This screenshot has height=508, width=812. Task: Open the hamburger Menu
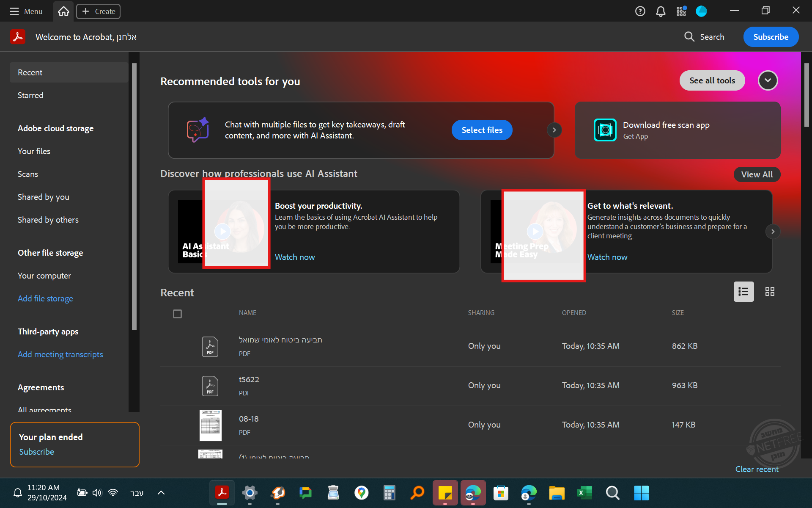[x=26, y=11]
